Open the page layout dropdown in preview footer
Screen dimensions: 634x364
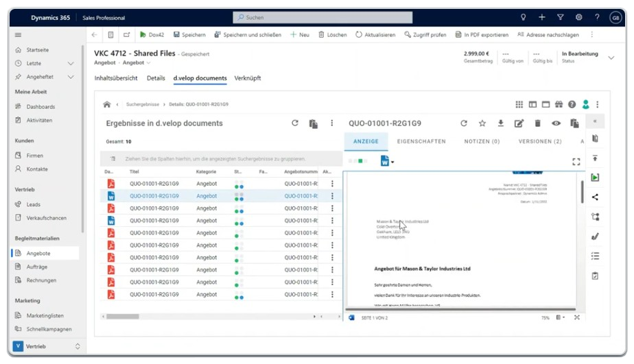(561, 317)
